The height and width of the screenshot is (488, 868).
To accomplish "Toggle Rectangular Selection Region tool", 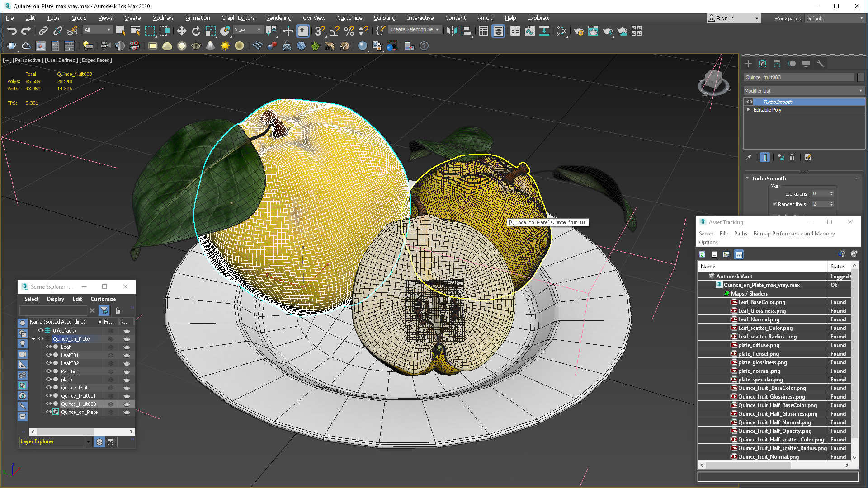I will tap(150, 31).
